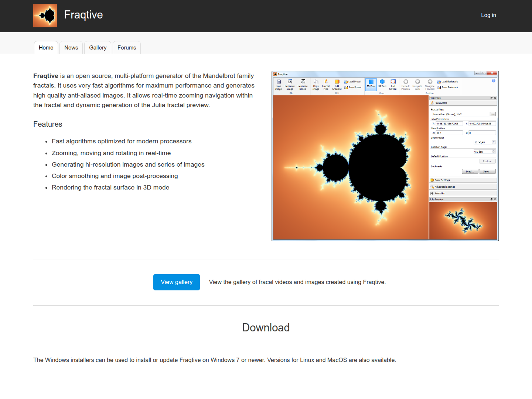
Task: Select "Color smoothing and image post-processing" item
Action: tap(115, 176)
